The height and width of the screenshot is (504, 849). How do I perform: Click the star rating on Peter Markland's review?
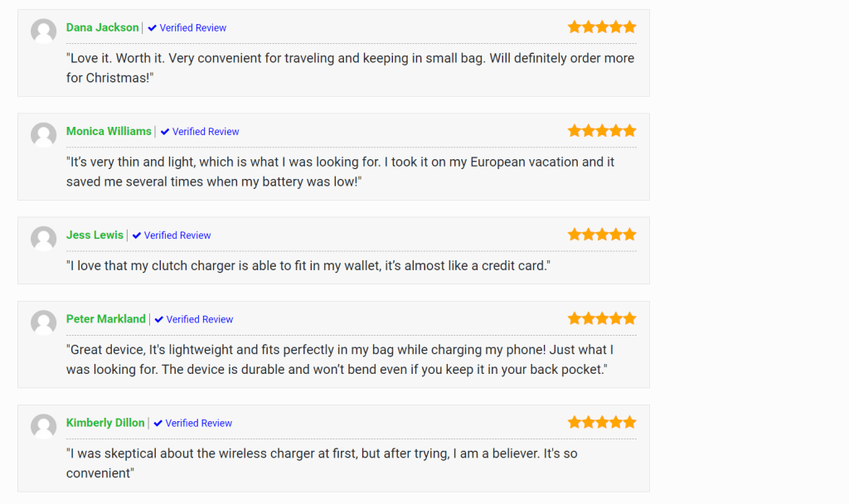click(x=602, y=319)
